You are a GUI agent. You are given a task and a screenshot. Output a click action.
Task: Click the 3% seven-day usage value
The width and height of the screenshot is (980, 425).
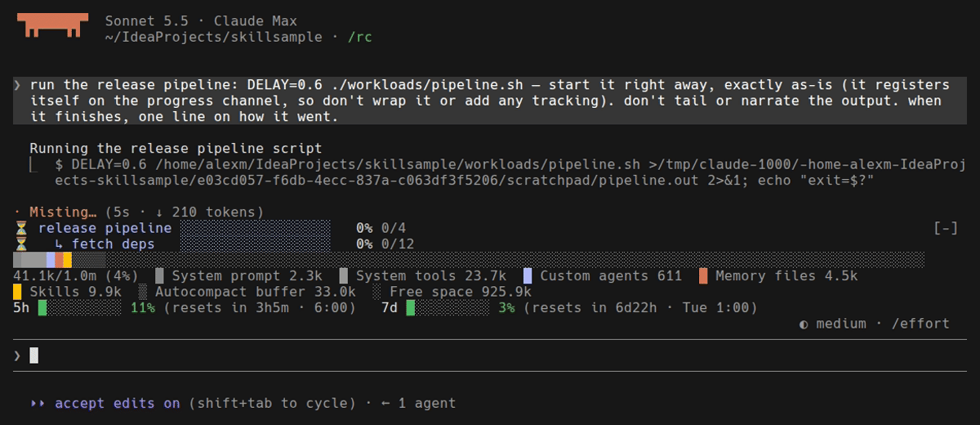coord(506,308)
